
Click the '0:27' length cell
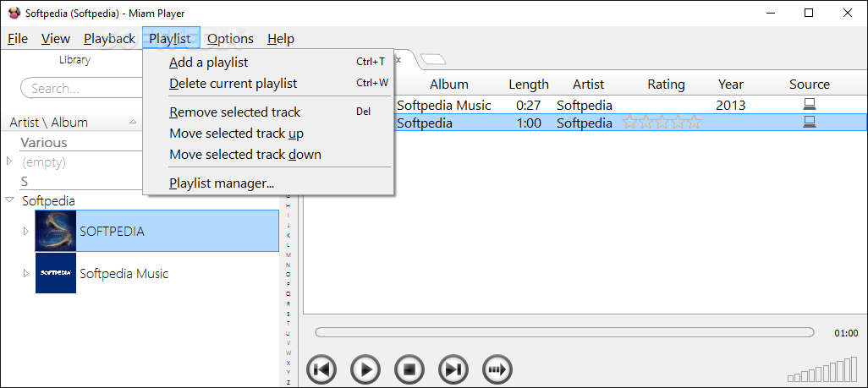tap(529, 105)
